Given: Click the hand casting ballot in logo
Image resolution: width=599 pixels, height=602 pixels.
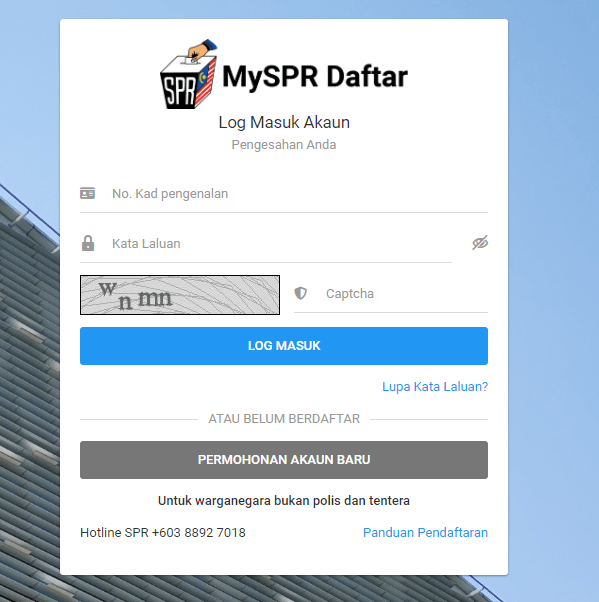Looking at the screenshot, I should [202, 50].
